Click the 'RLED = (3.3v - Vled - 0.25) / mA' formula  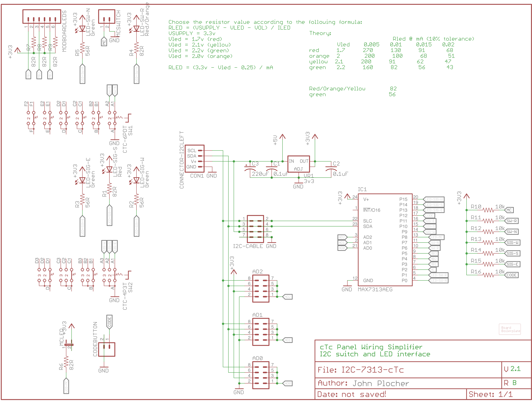click(x=221, y=68)
